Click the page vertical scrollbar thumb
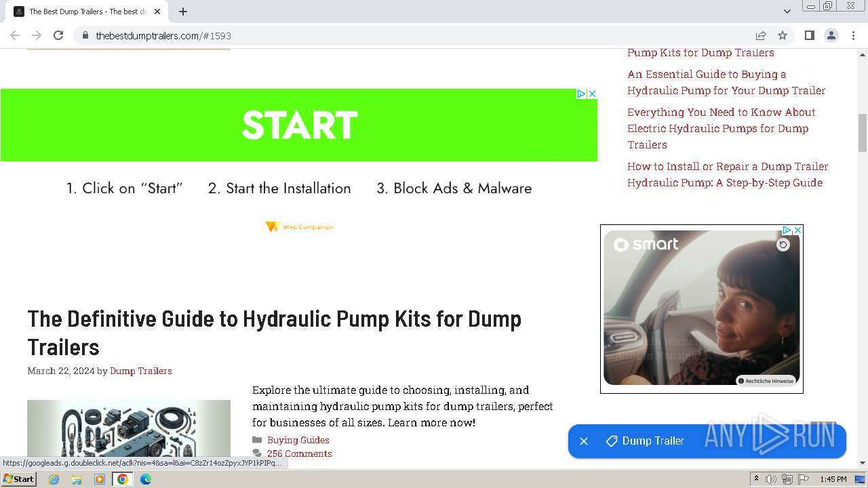The height and width of the screenshot is (488, 868). coord(863,133)
